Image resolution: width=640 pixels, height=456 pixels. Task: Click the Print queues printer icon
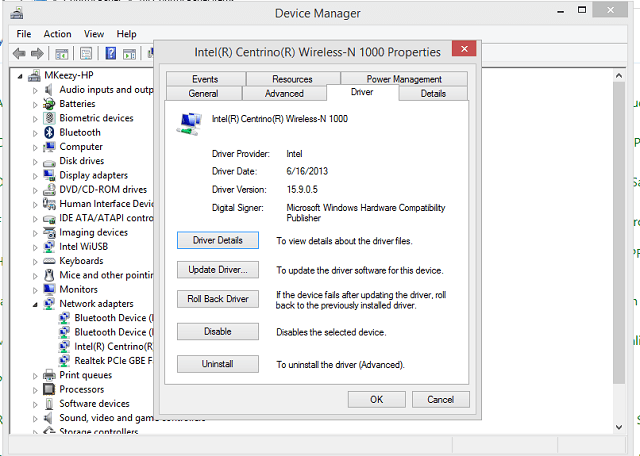49,376
